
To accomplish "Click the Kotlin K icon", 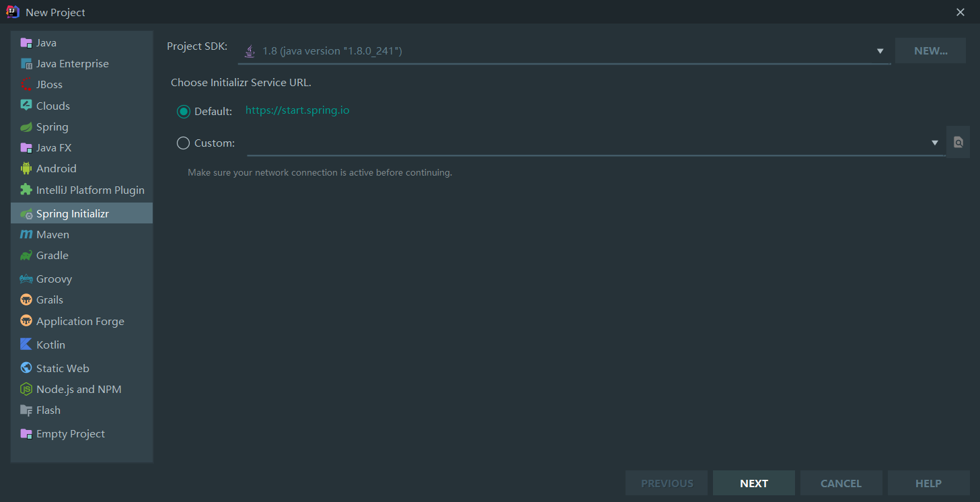I will click(26, 345).
